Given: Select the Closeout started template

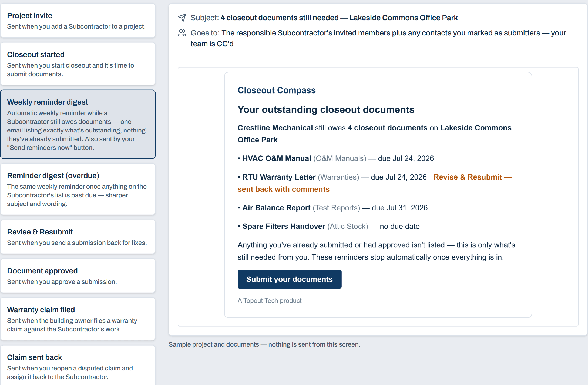Looking at the screenshot, I should [x=78, y=64].
